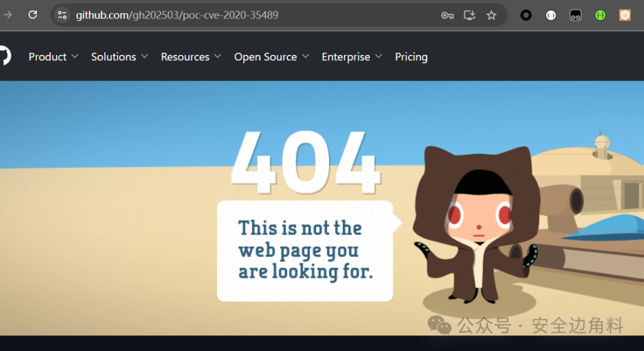
Task: Expand chevron next to Enterprise
Action: pos(378,56)
